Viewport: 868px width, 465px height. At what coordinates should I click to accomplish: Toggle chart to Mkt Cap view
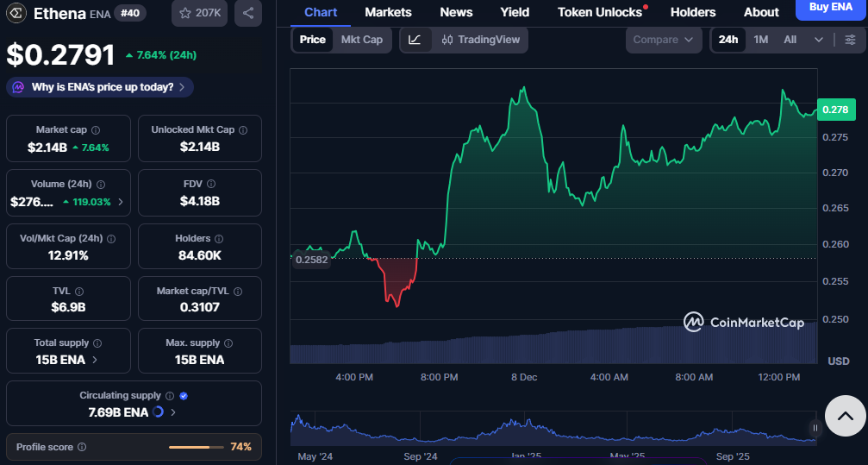[361, 40]
